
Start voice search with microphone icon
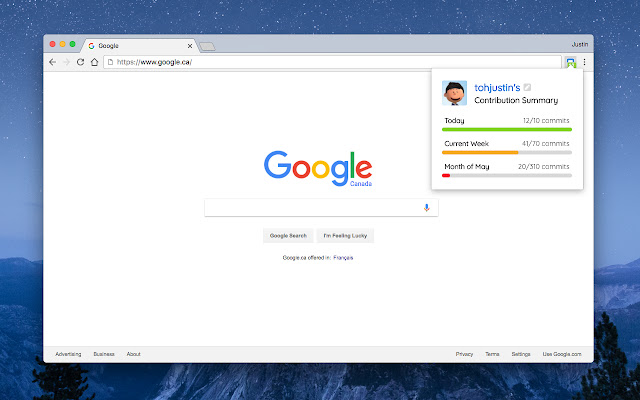(x=427, y=208)
